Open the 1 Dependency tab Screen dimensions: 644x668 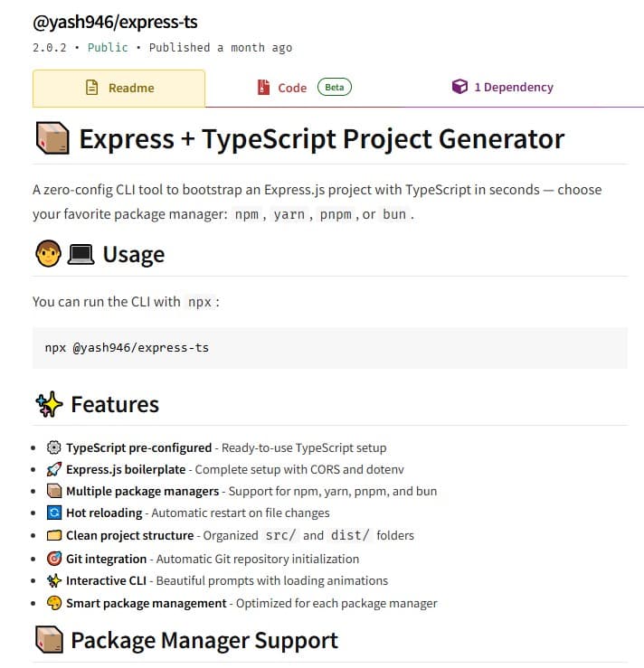coord(502,88)
